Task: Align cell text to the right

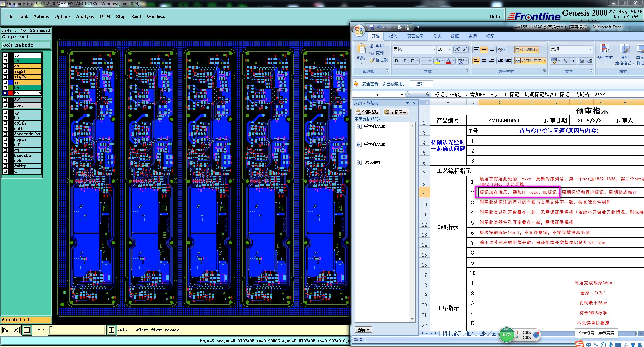Action: [x=491, y=61]
